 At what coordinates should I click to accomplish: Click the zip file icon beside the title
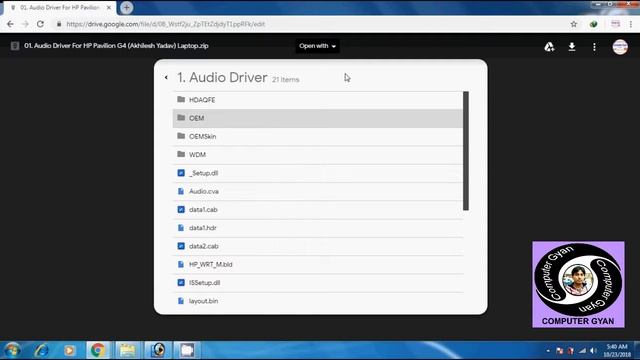(15, 46)
